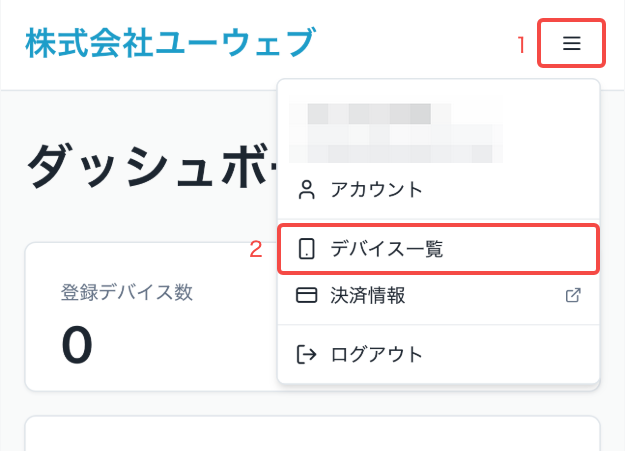Click the external link icon on 決済情報 row
Viewport: 625px width, 451px height.
pyautogui.click(x=574, y=296)
